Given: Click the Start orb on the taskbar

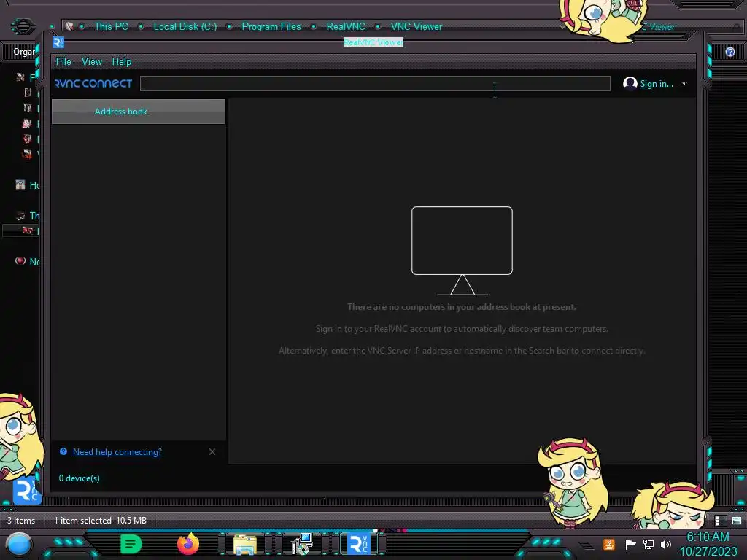Looking at the screenshot, I should pyautogui.click(x=19, y=545).
